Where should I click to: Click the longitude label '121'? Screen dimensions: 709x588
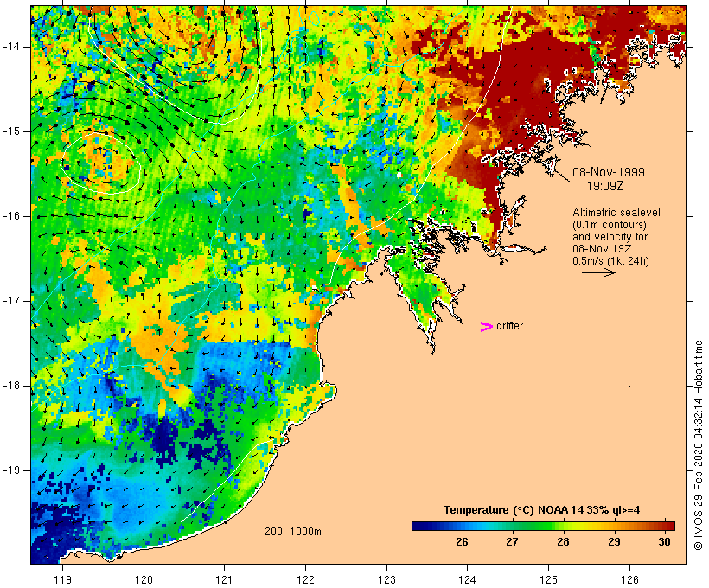click(224, 579)
